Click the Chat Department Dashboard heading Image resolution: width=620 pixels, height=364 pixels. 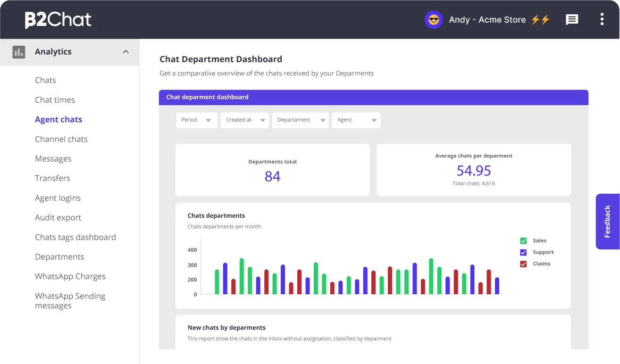[x=221, y=59]
